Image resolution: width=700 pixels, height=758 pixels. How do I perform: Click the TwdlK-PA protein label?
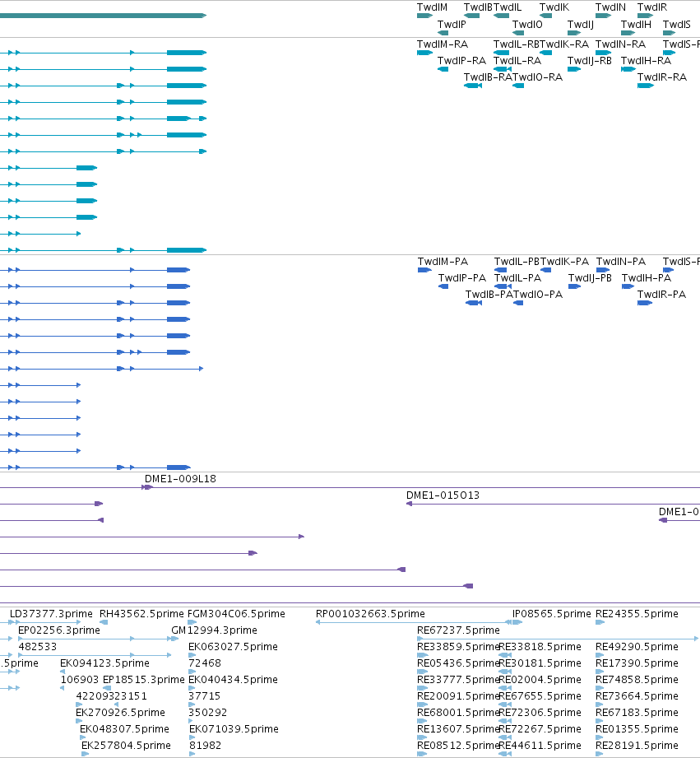point(564,262)
